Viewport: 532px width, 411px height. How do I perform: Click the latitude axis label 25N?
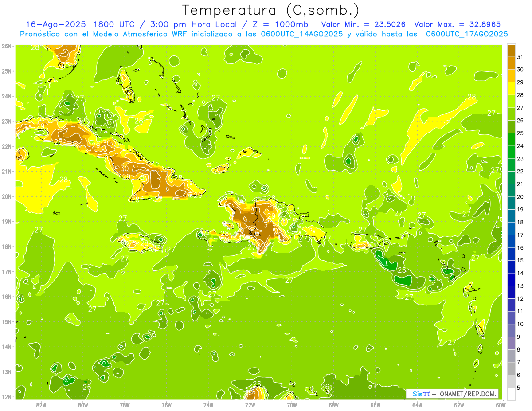(7, 71)
